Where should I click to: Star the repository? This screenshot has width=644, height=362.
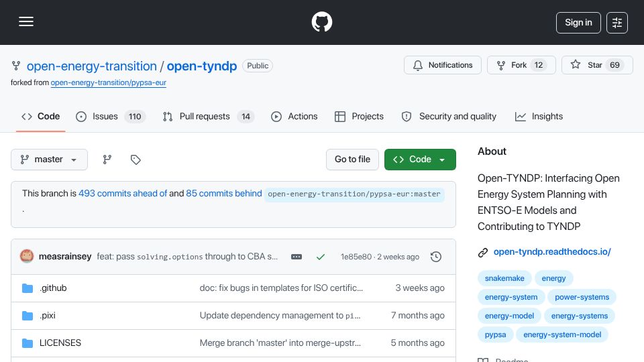coord(597,65)
